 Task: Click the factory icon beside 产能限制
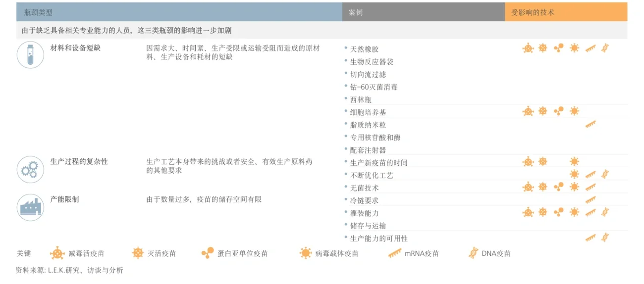(30, 207)
